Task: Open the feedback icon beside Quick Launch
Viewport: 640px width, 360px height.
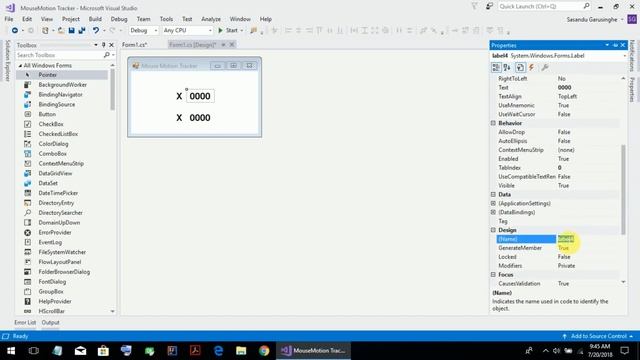Action: (x=489, y=6)
